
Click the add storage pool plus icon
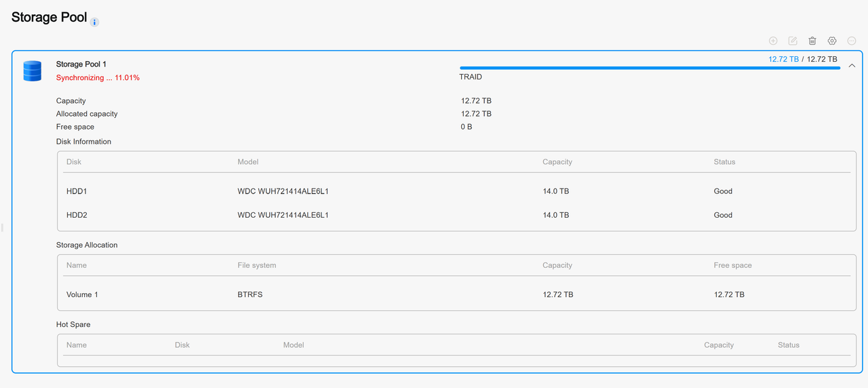[x=773, y=41]
